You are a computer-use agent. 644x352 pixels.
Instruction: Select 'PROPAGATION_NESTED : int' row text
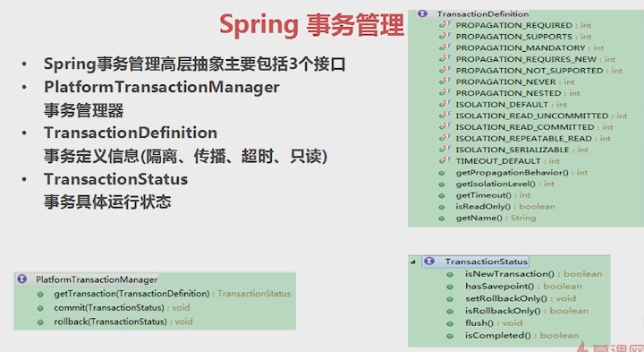(x=518, y=93)
